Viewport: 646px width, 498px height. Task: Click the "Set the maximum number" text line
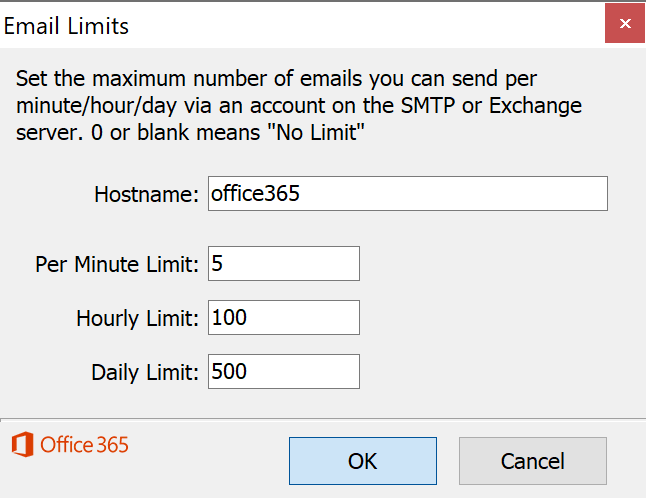[276, 79]
